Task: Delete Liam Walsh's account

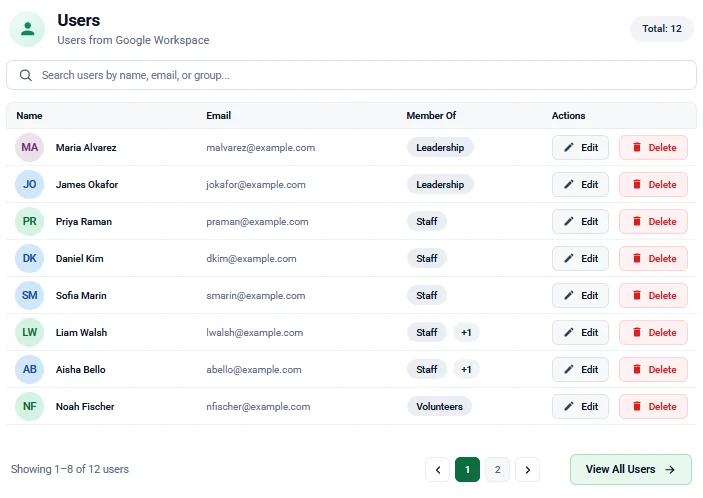Action: 653,333
